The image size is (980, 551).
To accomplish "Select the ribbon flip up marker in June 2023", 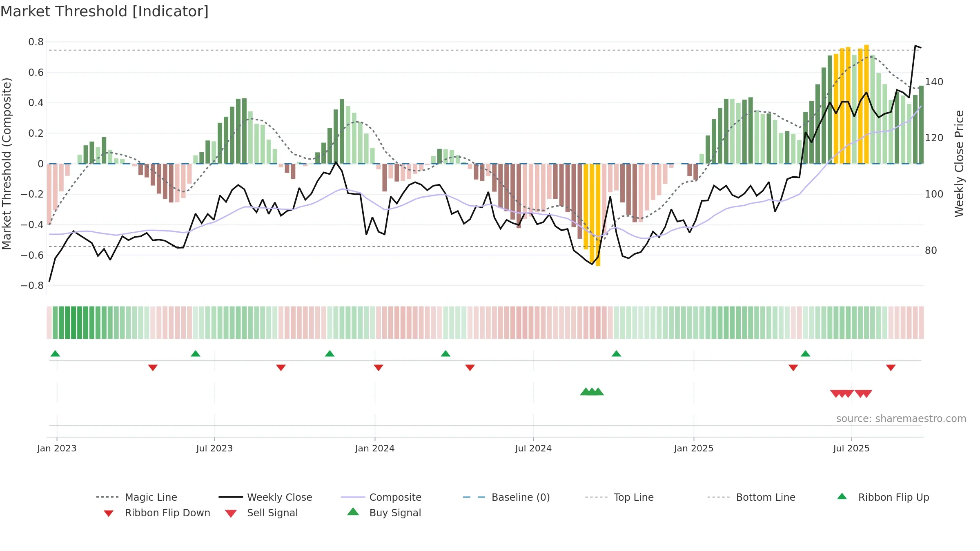I will point(196,353).
